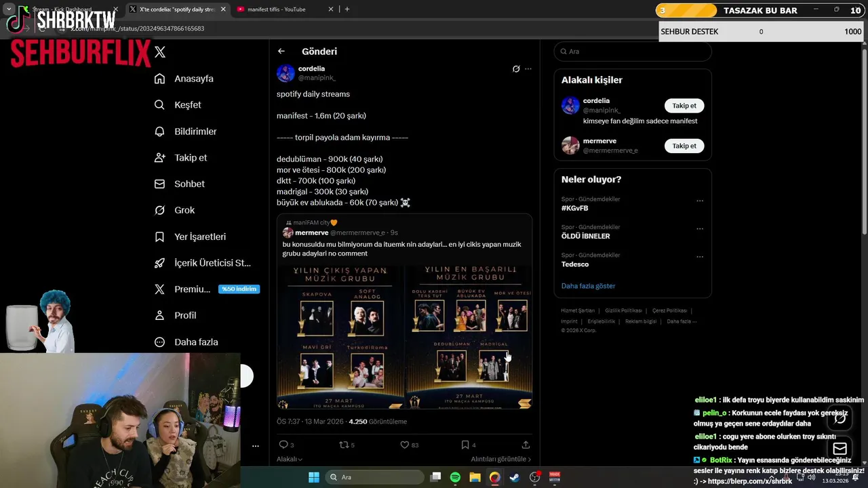
Task: Open options menu for ÖLDÜ İBNELER trend
Action: (700, 228)
